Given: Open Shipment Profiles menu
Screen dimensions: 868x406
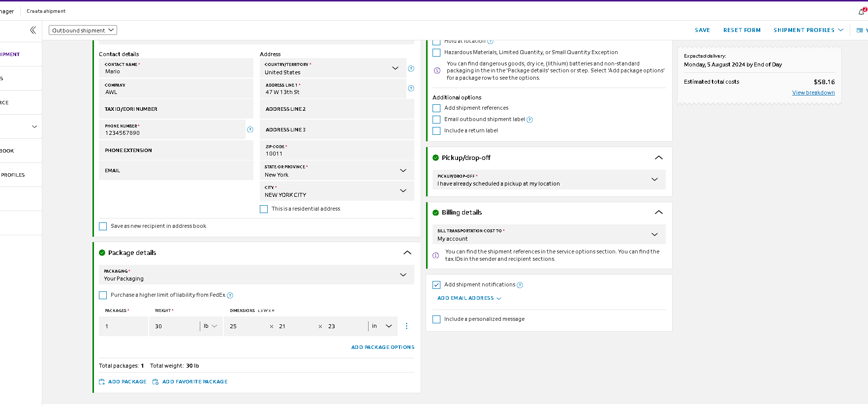Looking at the screenshot, I should tap(808, 30).
